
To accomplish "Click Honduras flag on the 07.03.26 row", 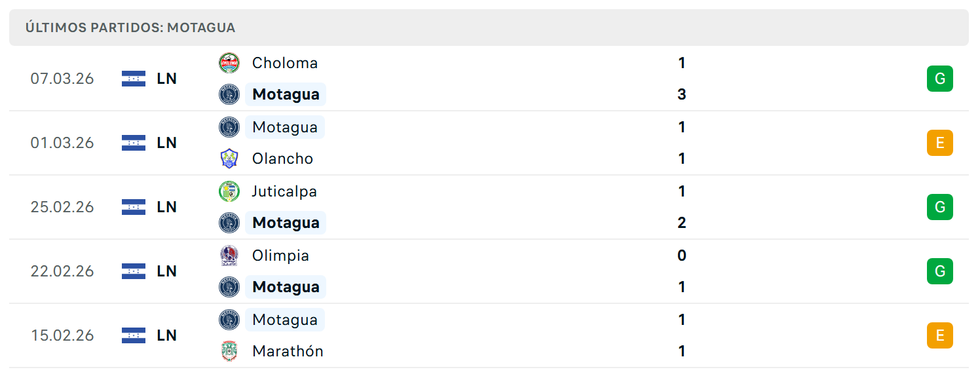I will (x=134, y=79).
